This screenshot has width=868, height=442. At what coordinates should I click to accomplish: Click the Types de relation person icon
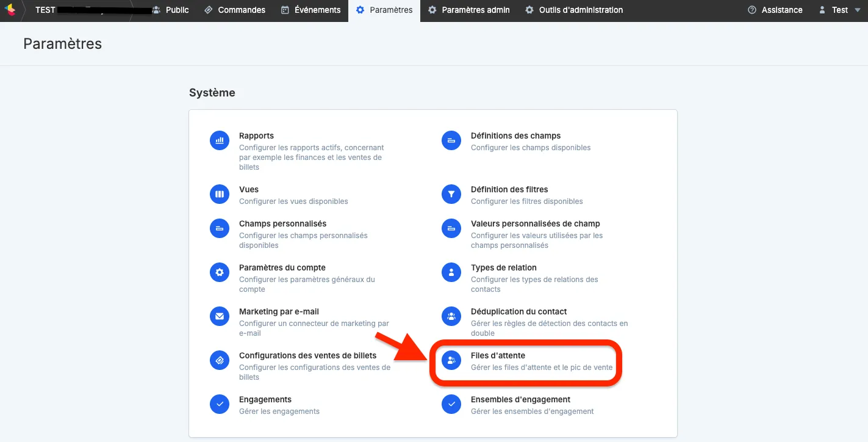coord(451,272)
